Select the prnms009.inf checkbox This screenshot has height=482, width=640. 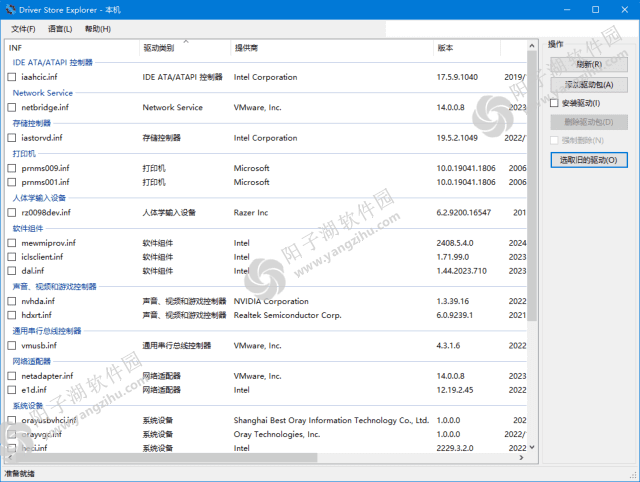(12, 168)
